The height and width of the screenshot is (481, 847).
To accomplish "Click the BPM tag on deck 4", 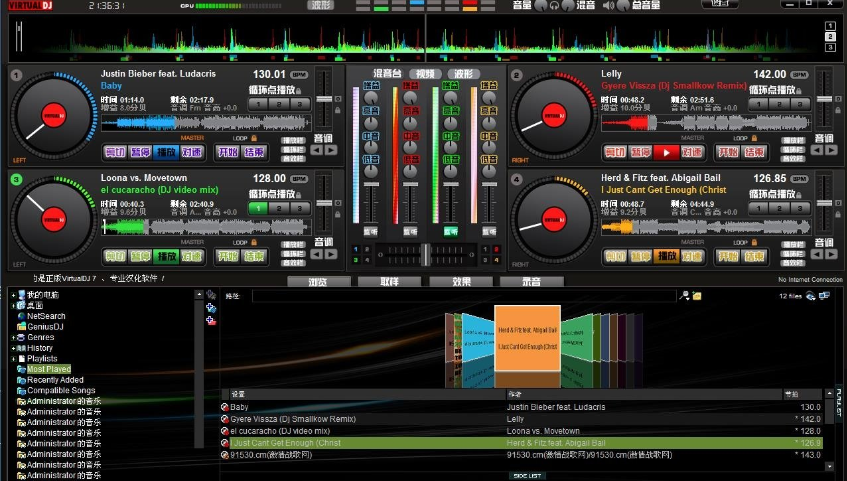I will (x=799, y=178).
